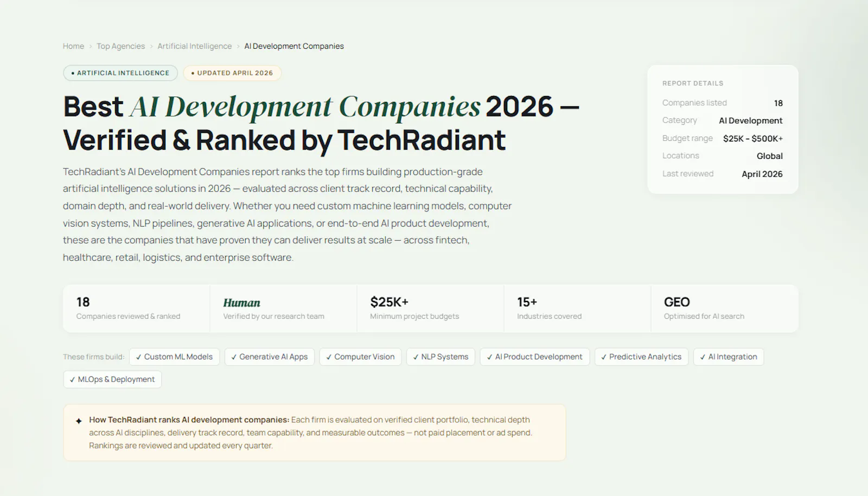Select the Computer Vision chip
868x496 pixels.
coord(361,357)
